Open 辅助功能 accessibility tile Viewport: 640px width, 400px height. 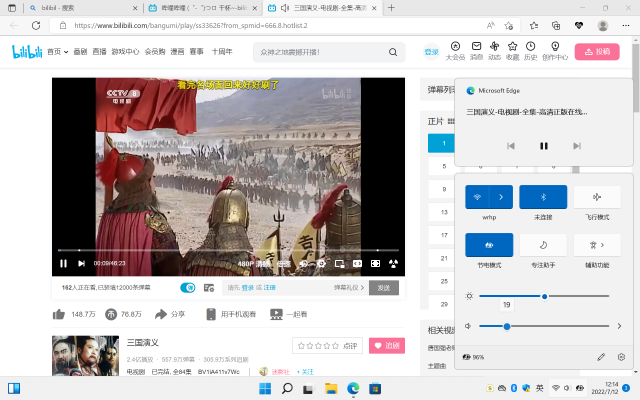point(597,245)
